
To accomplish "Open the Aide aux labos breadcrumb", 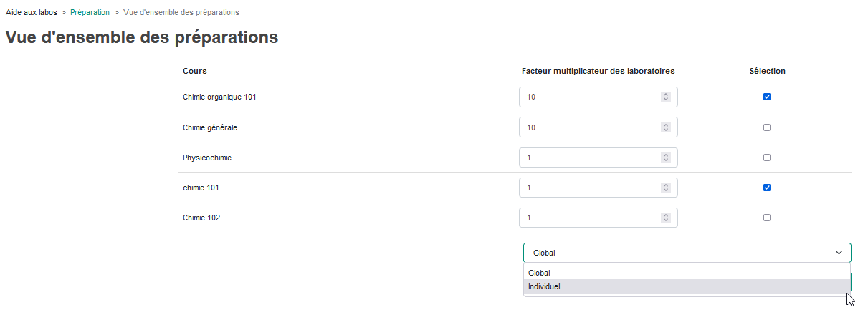I will pyautogui.click(x=32, y=13).
